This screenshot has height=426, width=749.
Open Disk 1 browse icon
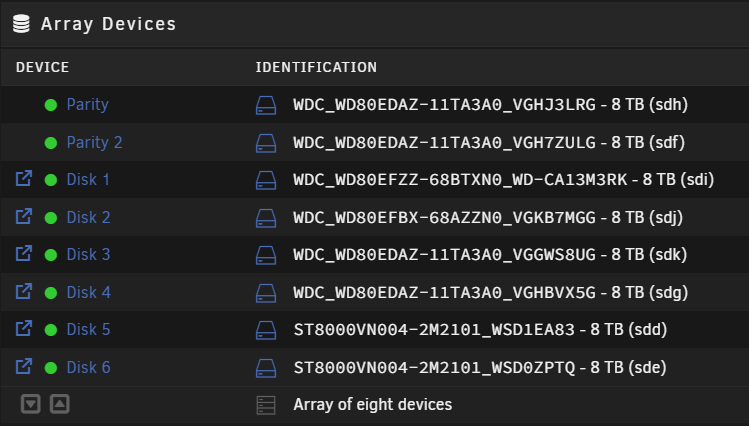click(24, 179)
